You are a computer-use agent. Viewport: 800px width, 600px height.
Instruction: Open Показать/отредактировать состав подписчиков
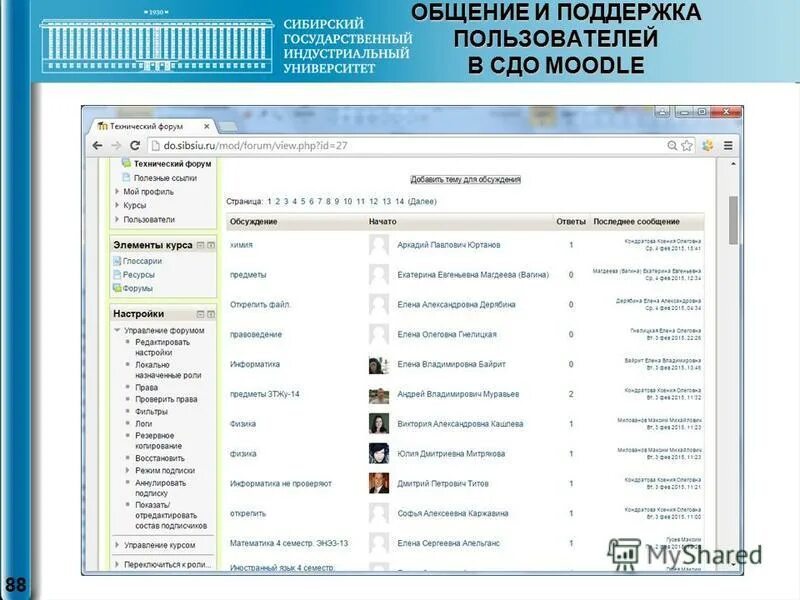170,515
